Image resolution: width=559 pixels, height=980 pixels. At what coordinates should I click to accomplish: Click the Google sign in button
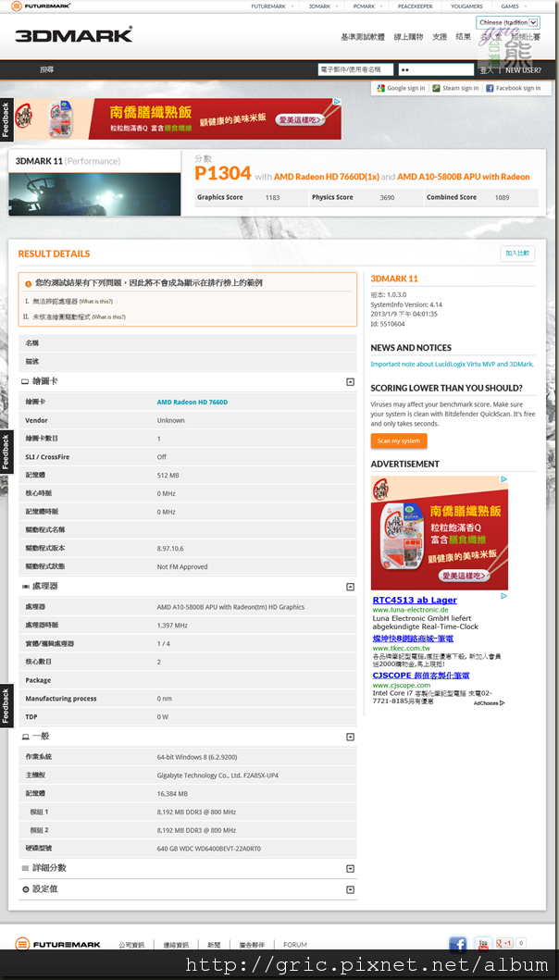[401, 88]
